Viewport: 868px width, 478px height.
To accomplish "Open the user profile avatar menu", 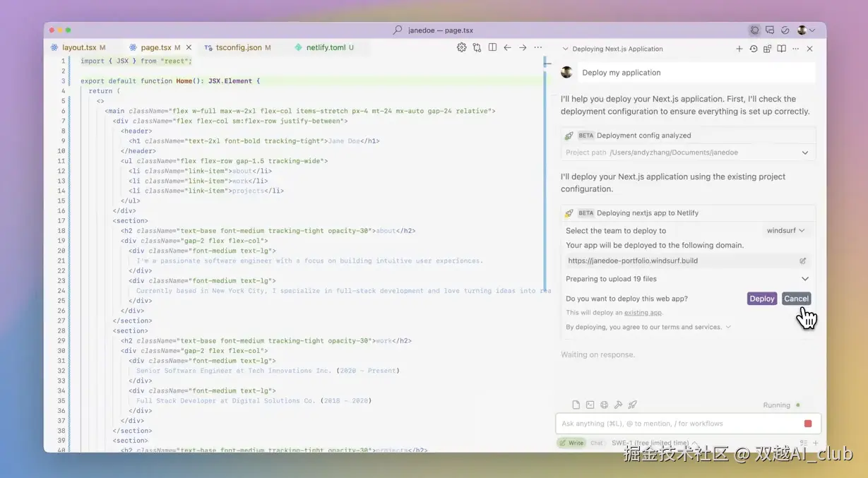I will (x=806, y=30).
